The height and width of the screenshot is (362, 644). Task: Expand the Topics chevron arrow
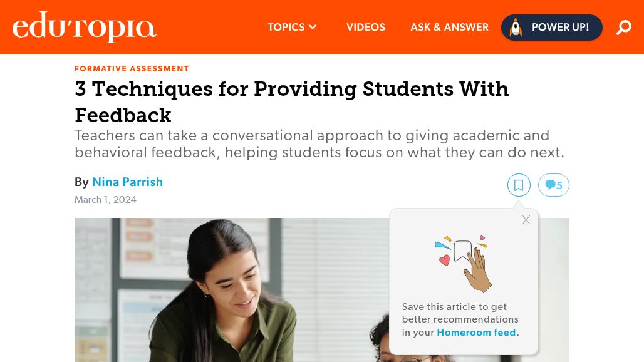(313, 27)
